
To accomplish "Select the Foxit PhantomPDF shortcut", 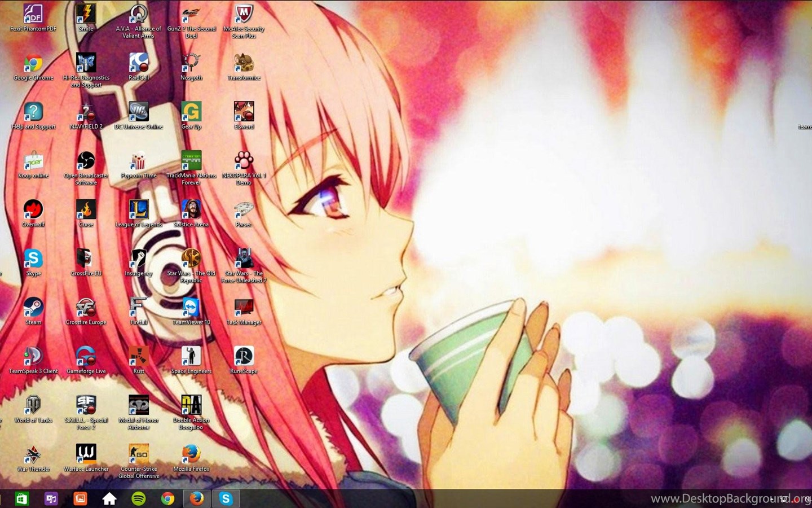I will [x=33, y=14].
